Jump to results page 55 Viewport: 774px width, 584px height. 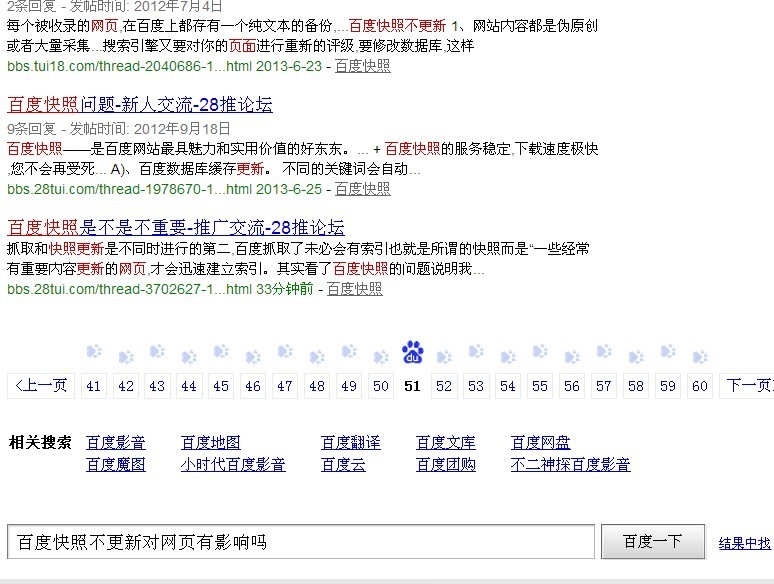(540, 386)
